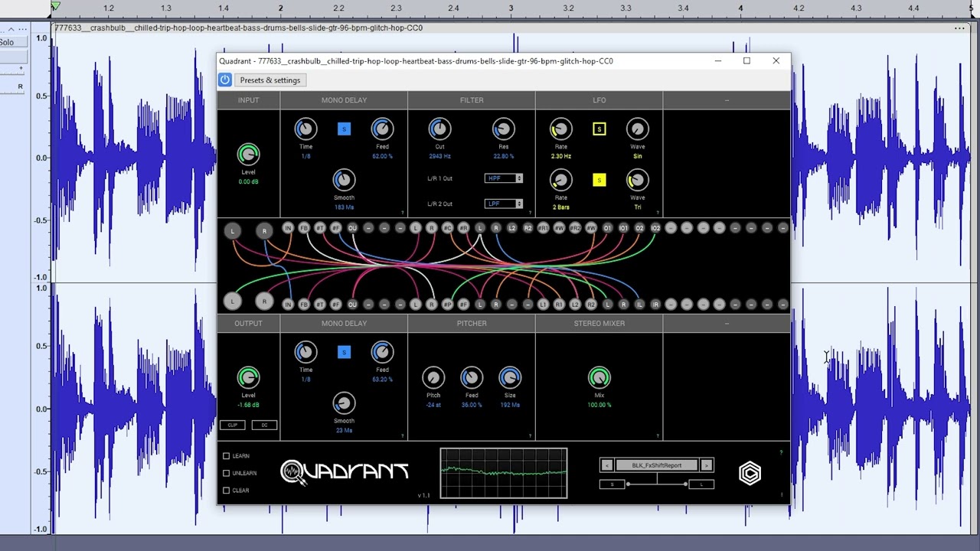Click the -24 st pitch value
Viewport: 980px width, 551px height.
coord(433,405)
